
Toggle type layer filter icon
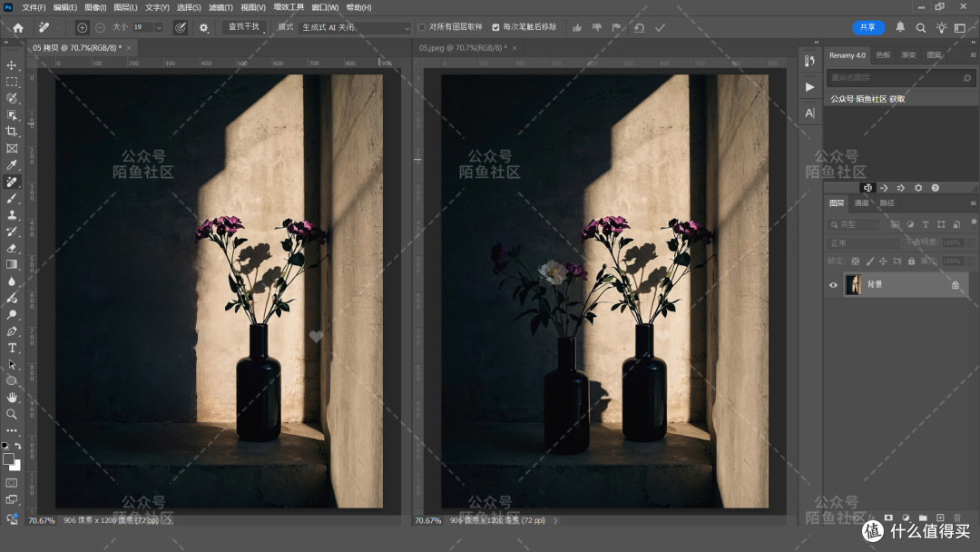926,224
